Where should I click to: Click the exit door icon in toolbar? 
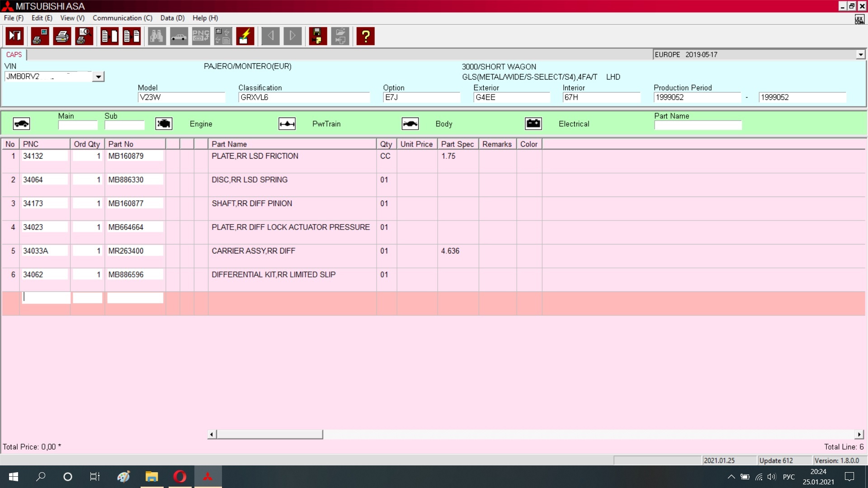coord(14,36)
